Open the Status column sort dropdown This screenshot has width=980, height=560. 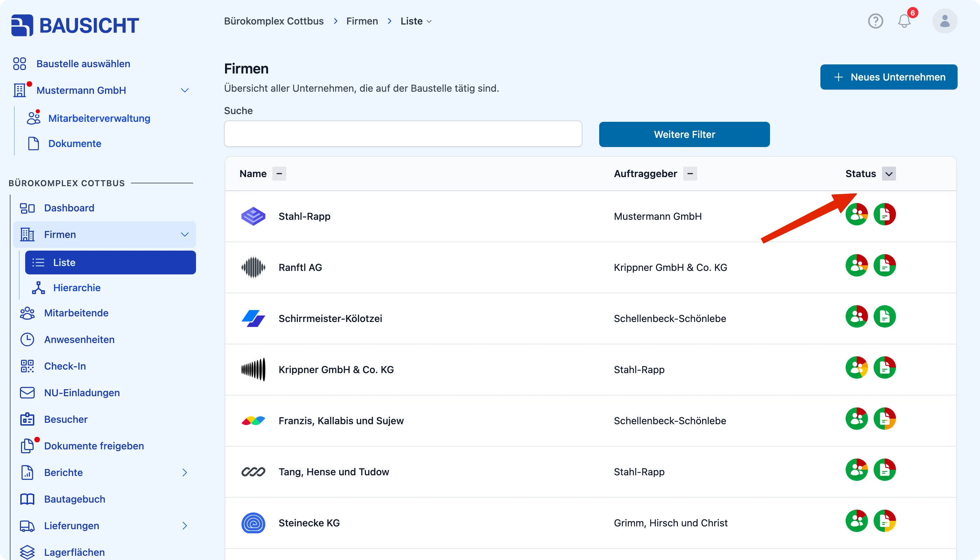point(889,174)
